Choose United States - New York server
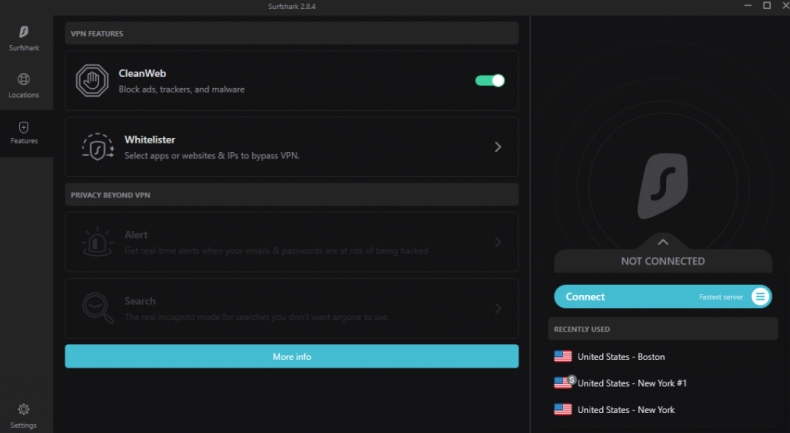This screenshot has height=433, width=790. [625, 410]
